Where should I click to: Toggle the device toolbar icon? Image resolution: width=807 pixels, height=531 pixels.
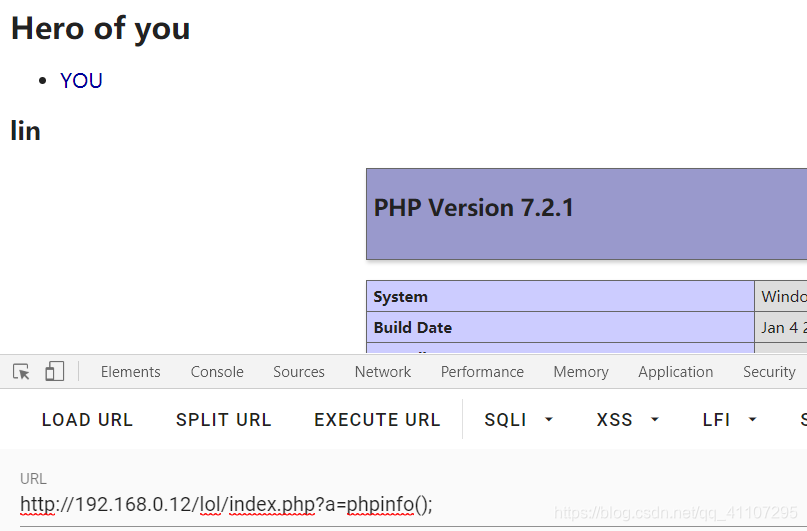pos(55,371)
